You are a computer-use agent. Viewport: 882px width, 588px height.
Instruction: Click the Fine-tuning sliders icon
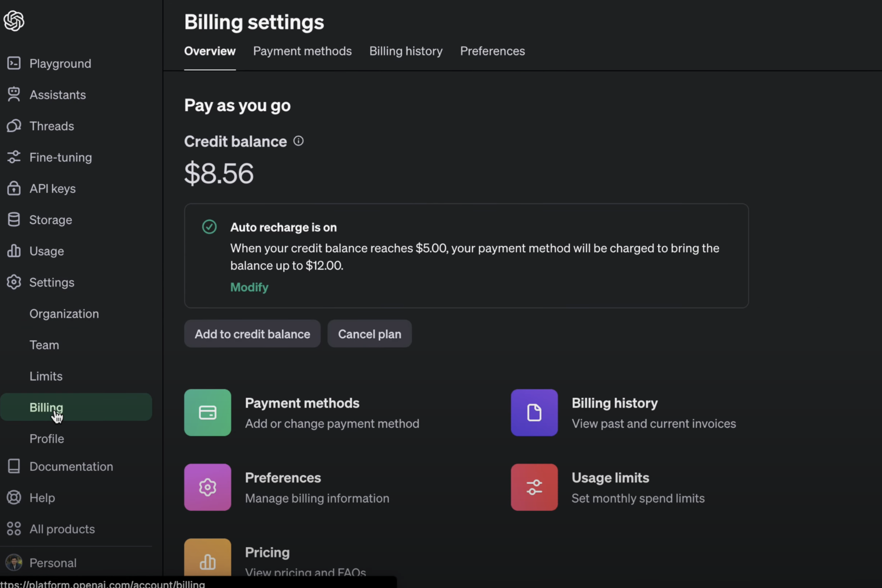tap(14, 157)
